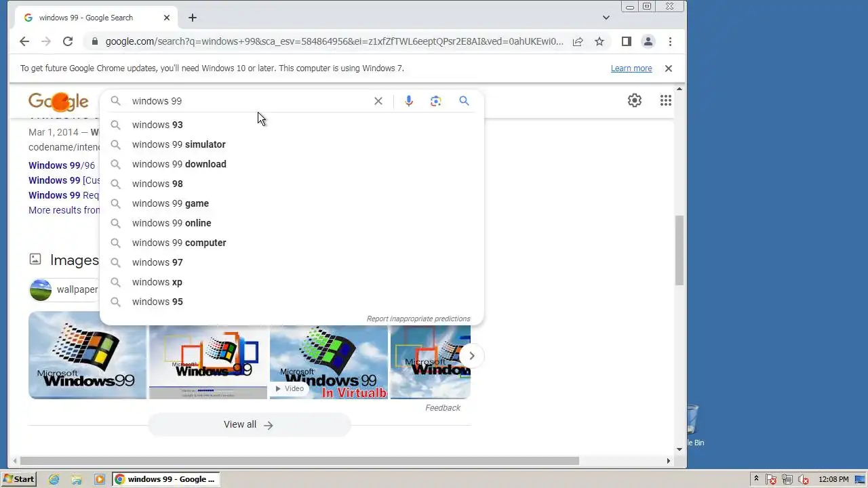Start a voice search with the microphone
868x488 pixels.
[x=409, y=101]
